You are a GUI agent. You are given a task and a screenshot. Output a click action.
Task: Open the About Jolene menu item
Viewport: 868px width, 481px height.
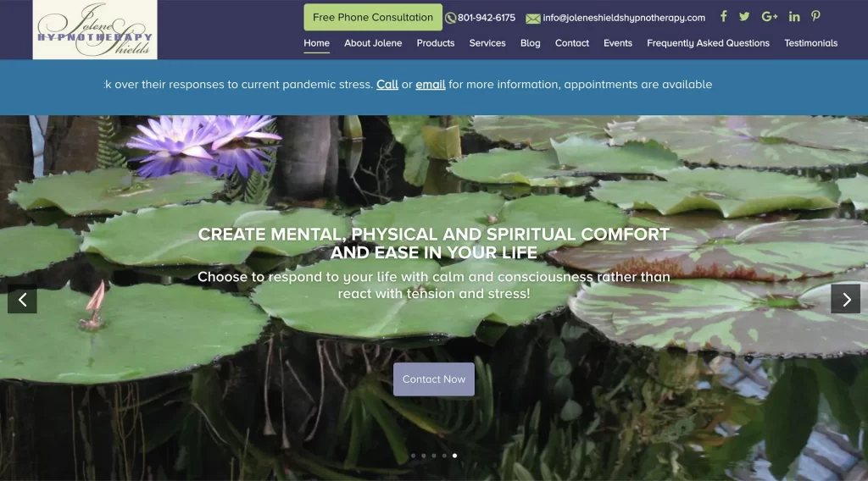coord(373,43)
